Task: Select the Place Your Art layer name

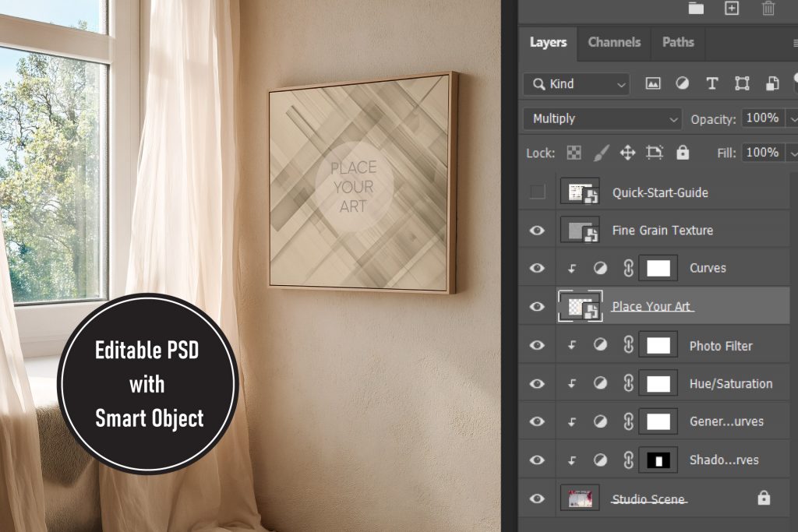Action: click(x=651, y=306)
